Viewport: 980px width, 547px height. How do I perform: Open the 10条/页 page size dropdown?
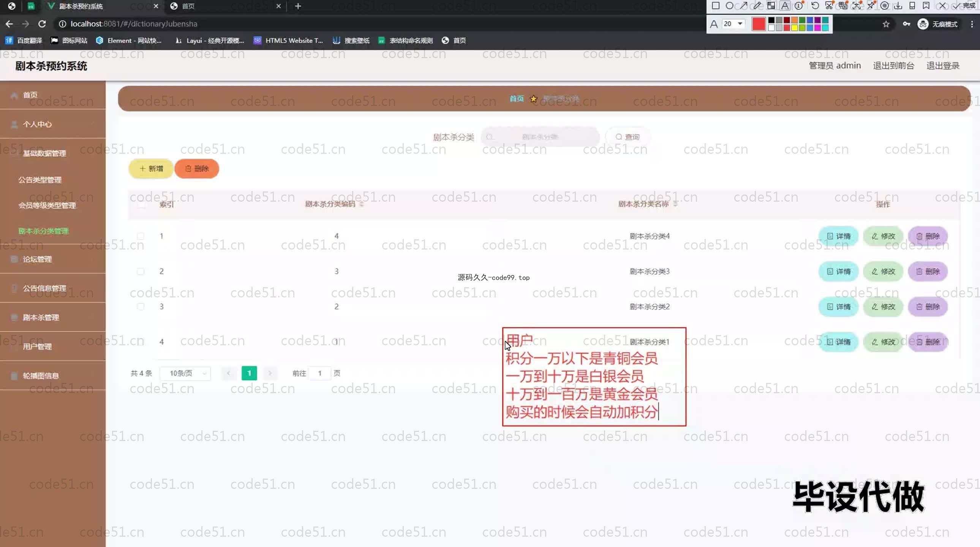(185, 373)
